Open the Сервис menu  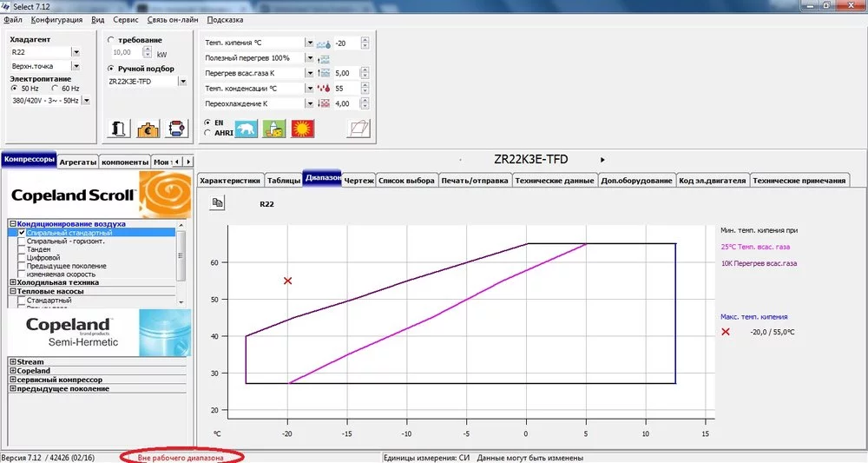(126, 19)
